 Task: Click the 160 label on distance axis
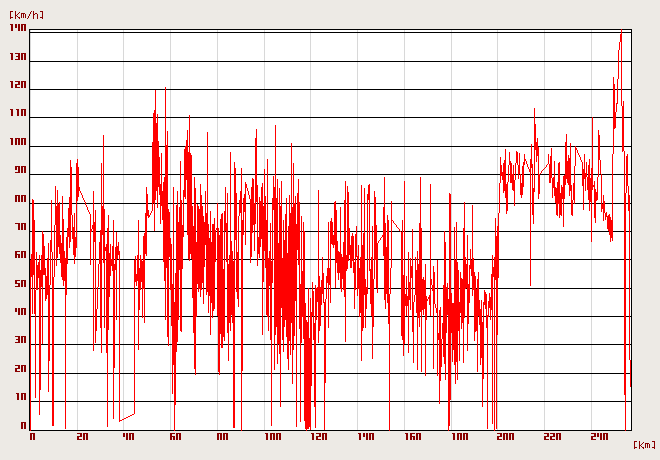412,437
